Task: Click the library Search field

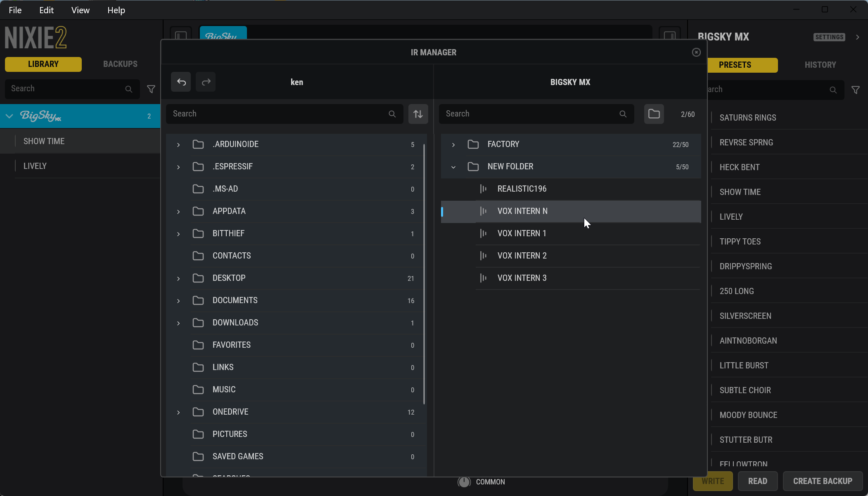Action: 72,89
